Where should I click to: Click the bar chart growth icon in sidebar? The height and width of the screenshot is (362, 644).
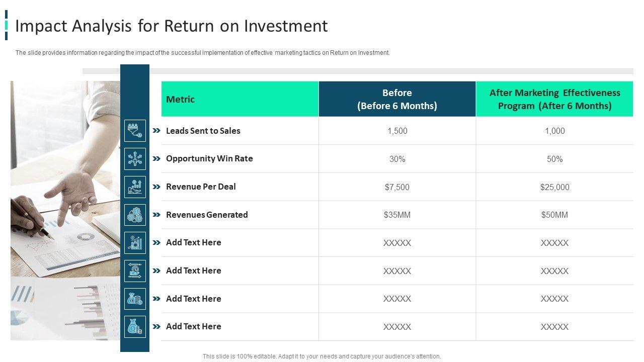135,243
